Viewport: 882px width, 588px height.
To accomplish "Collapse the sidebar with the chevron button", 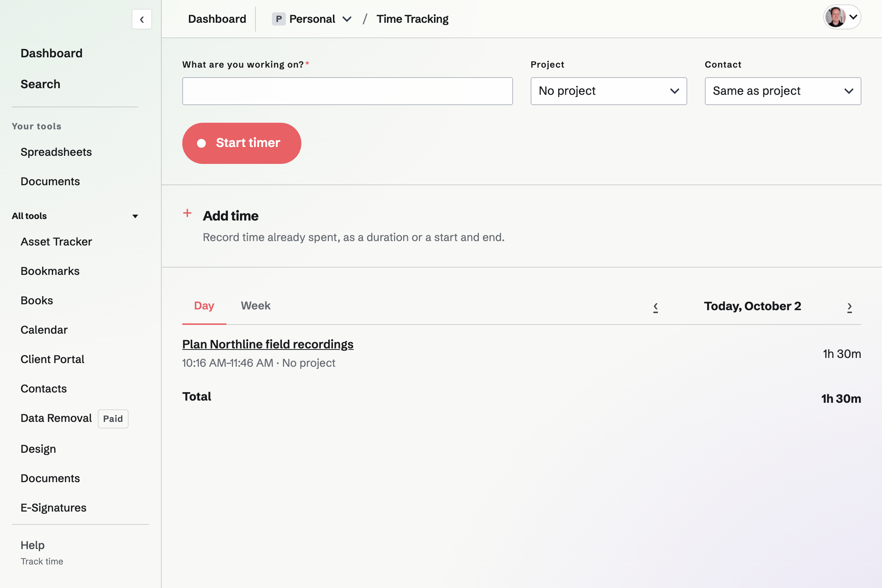I will pyautogui.click(x=142, y=19).
